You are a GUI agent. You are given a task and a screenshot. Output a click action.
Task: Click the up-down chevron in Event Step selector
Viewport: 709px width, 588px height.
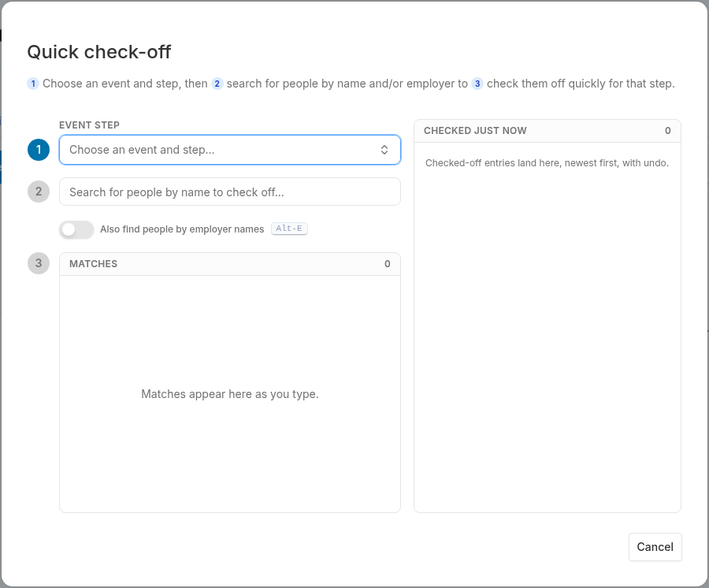pyautogui.click(x=384, y=150)
